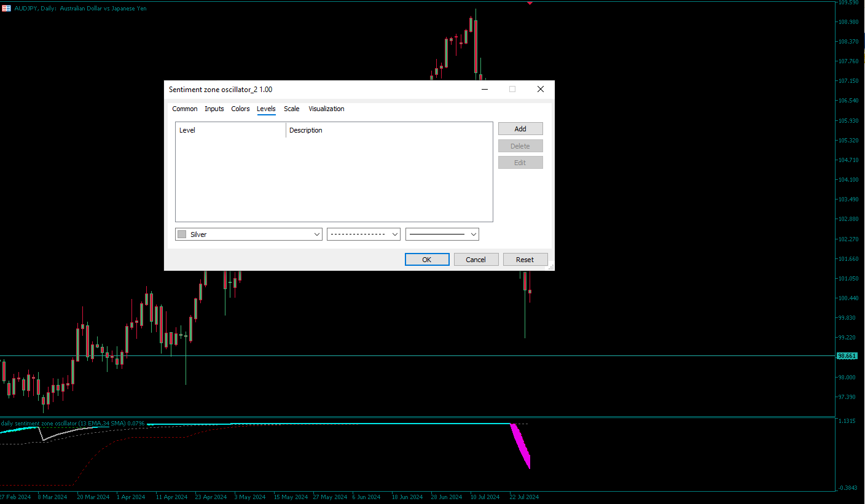Open the Silver color dropdown

coord(316,234)
